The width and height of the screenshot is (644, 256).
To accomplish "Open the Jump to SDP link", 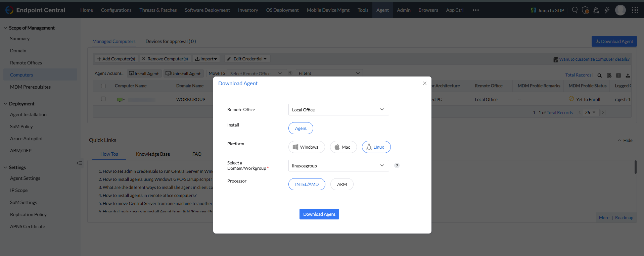I will (x=547, y=10).
